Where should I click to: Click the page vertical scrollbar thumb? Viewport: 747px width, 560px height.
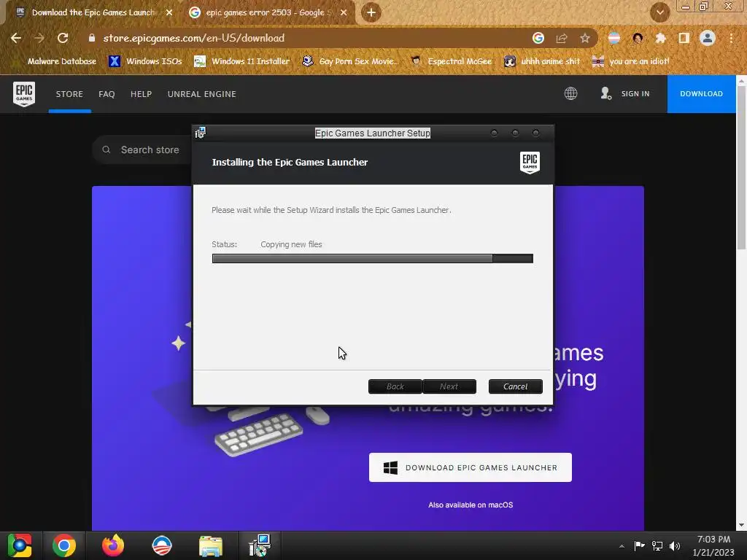pos(741,168)
